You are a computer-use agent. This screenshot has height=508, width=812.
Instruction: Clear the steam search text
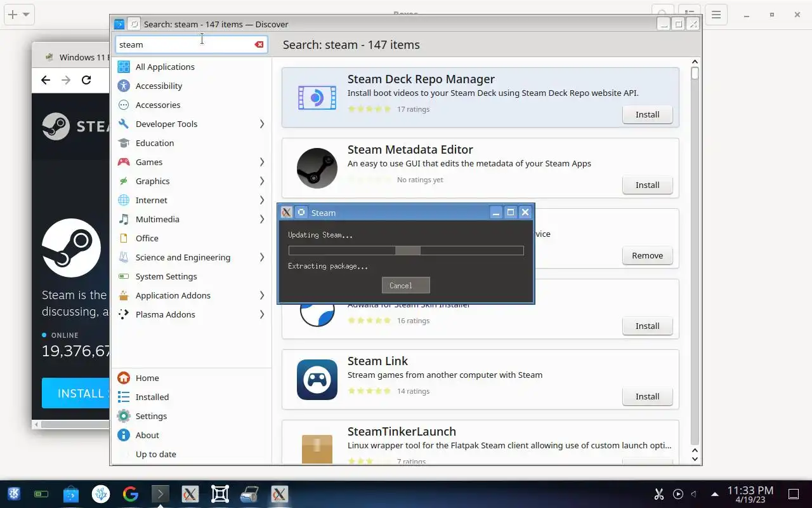(x=259, y=44)
